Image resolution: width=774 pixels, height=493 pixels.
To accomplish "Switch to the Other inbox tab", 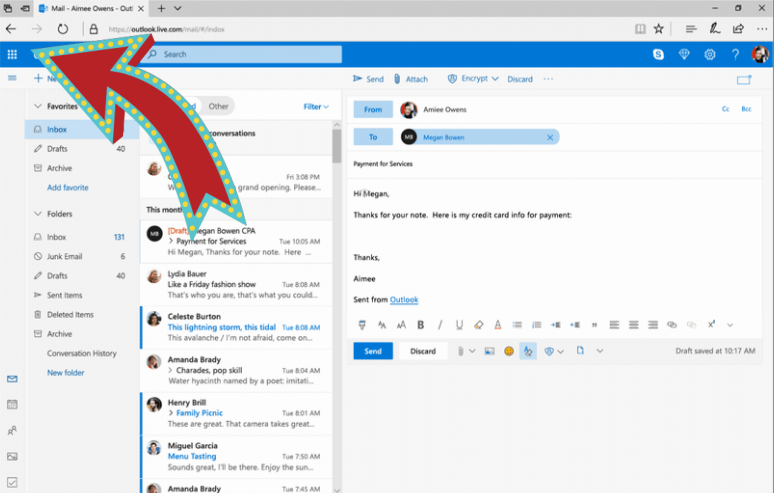I will click(218, 106).
